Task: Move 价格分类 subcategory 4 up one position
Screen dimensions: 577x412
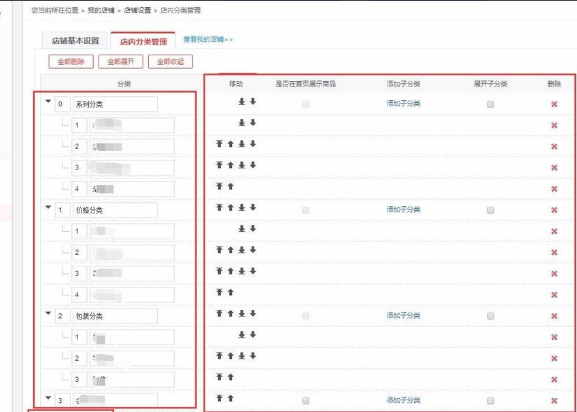Action: coord(231,292)
